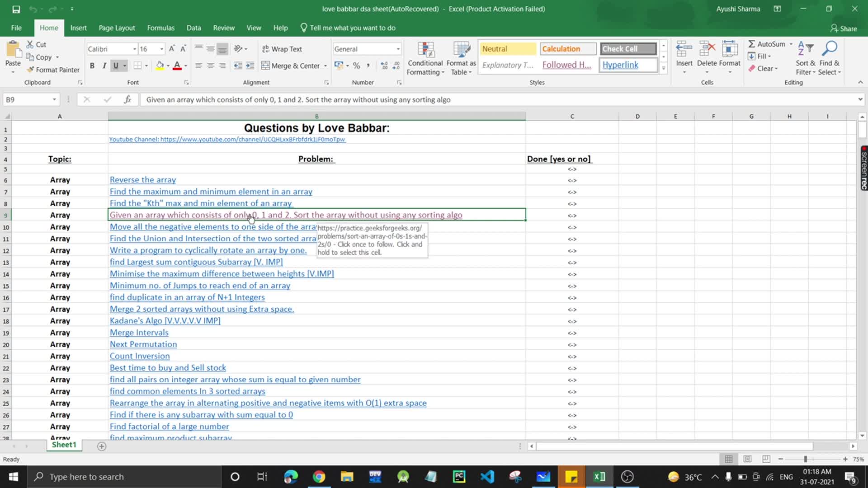
Task: Click the Delete cells icon
Action: pyautogui.click(x=707, y=49)
